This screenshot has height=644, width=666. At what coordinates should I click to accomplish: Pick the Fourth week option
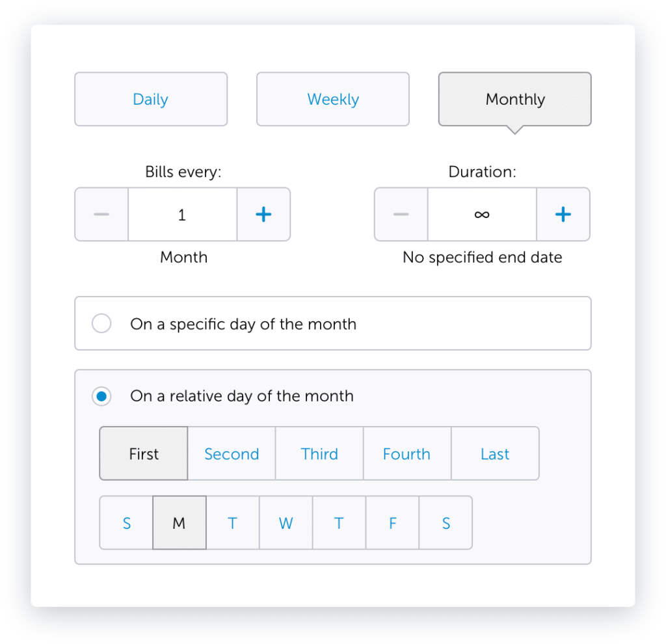406,454
